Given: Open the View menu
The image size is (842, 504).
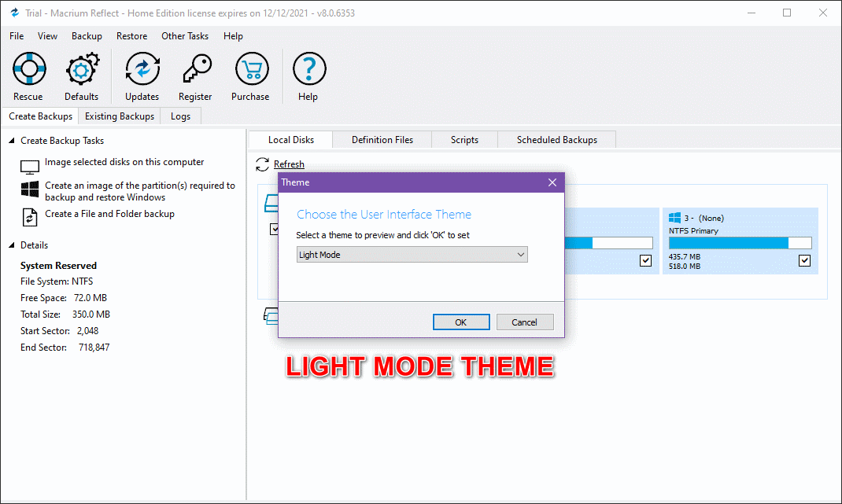Looking at the screenshot, I should (x=47, y=36).
